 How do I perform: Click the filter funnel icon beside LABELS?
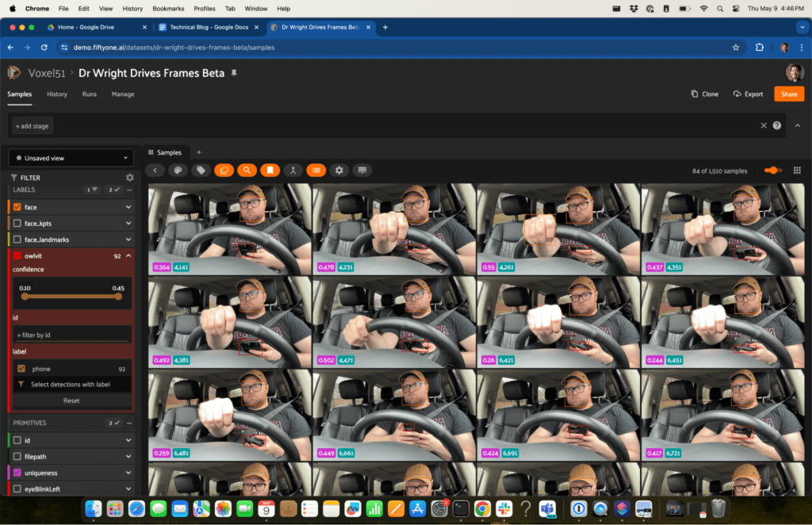(92, 190)
